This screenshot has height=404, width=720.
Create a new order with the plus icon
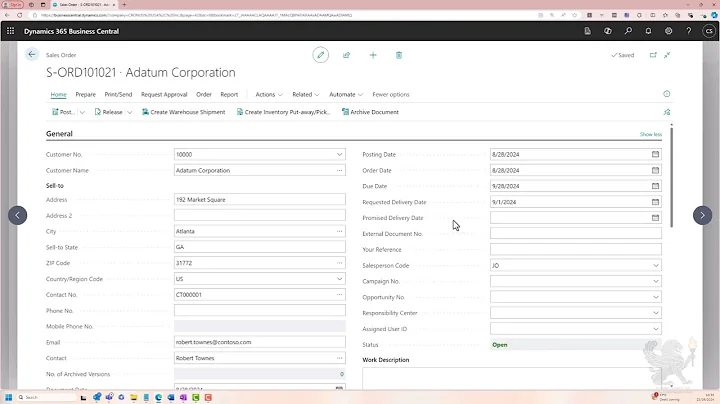[373, 55]
